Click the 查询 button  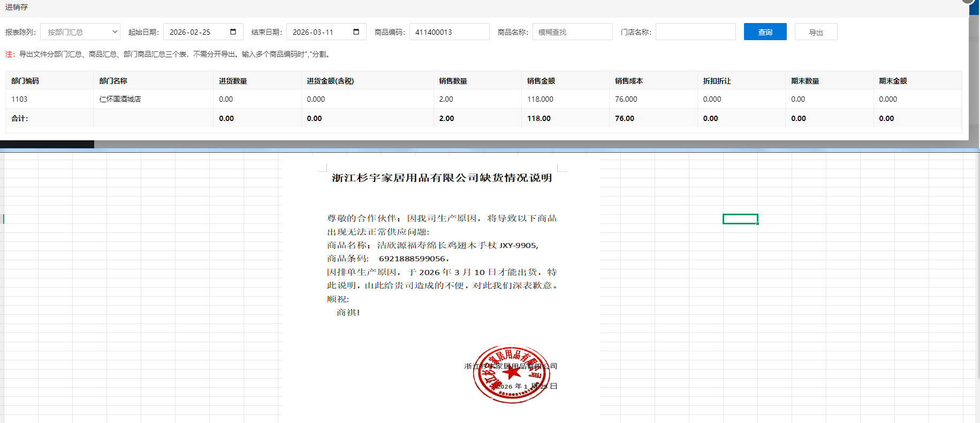coord(765,32)
